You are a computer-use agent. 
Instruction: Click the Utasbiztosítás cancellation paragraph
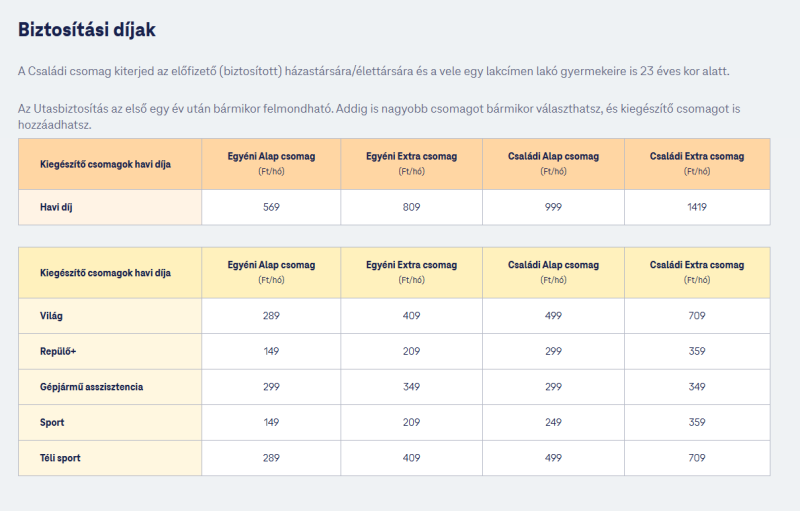point(379,116)
